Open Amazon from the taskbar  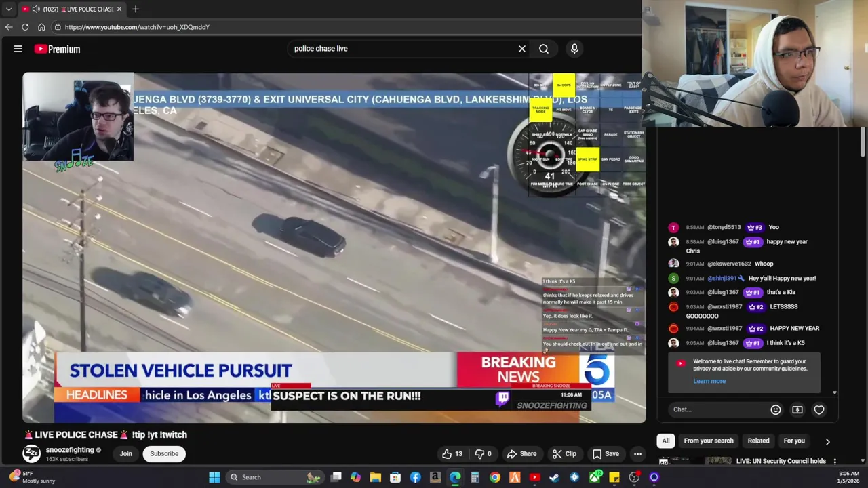435,477
